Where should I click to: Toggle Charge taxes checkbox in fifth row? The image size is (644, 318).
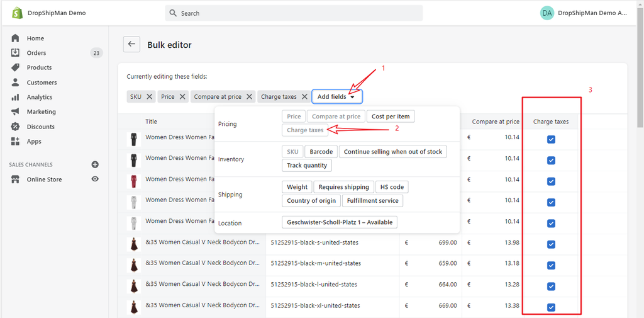click(x=551, y=224)
